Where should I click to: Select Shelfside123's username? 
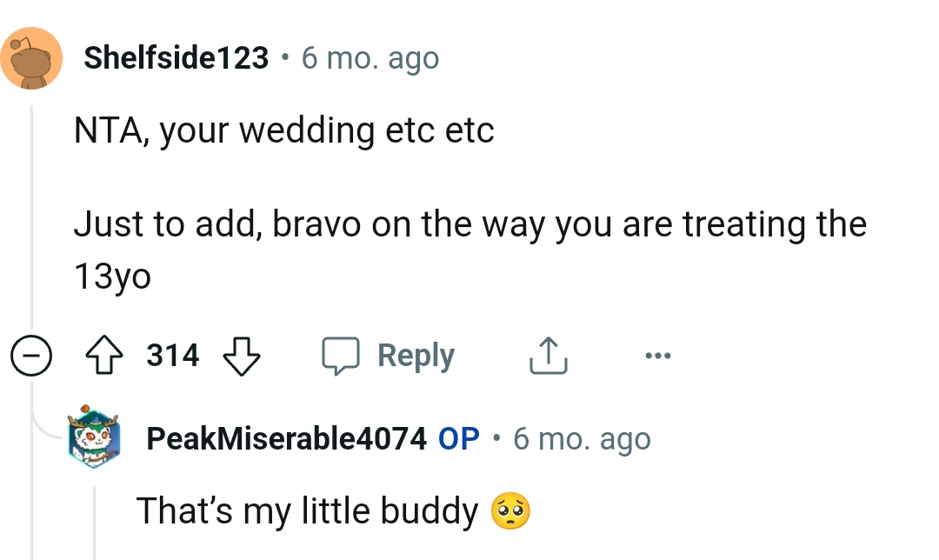177,57
